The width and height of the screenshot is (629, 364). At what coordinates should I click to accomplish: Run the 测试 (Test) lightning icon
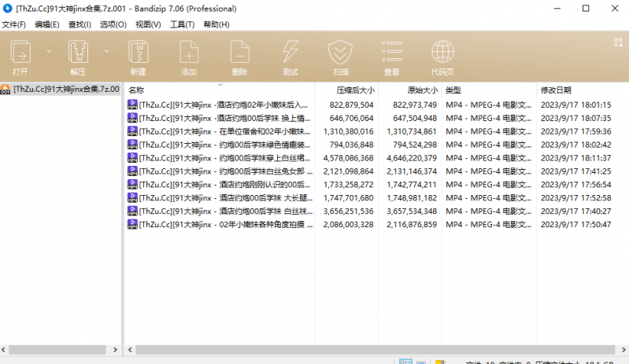coord(290,52)
